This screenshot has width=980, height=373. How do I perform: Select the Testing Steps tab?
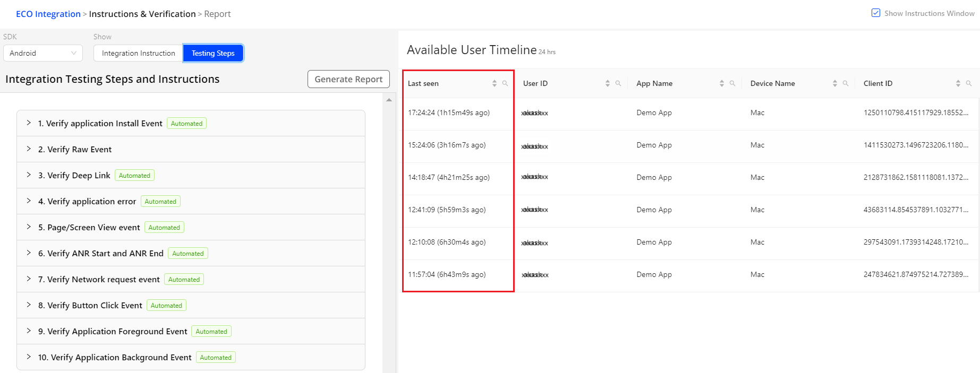click(x=213, y=53)
